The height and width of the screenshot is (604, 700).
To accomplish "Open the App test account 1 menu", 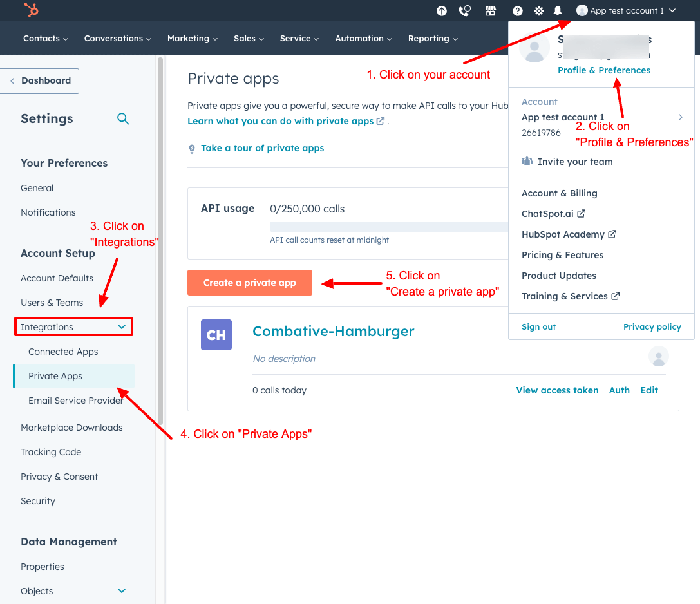I will 626,11.
